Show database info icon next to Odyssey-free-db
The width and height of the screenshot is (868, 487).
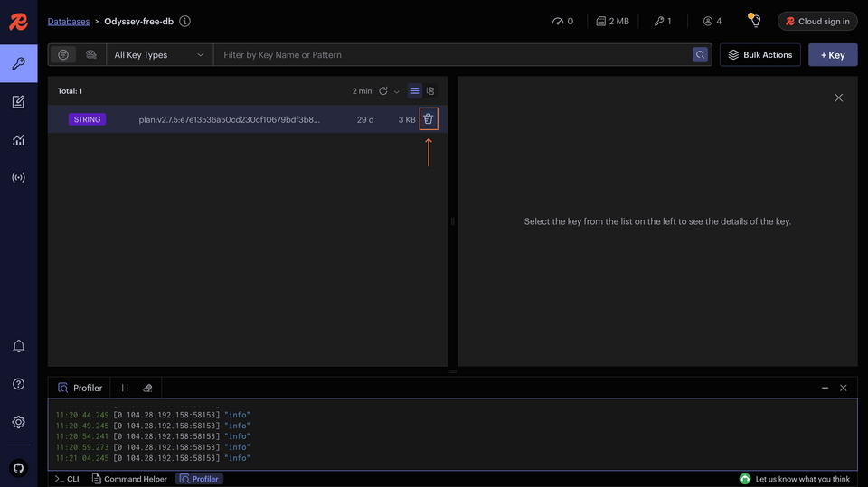tap(184, 21)
